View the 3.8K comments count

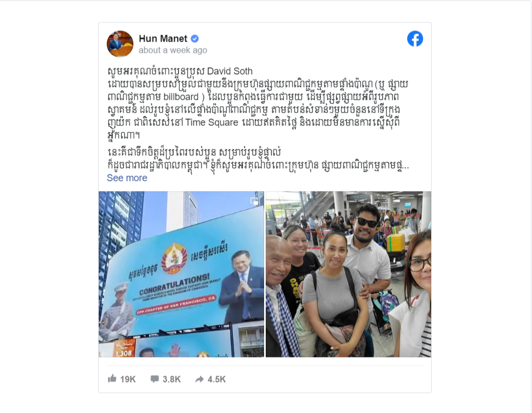(x=172, y=379)
